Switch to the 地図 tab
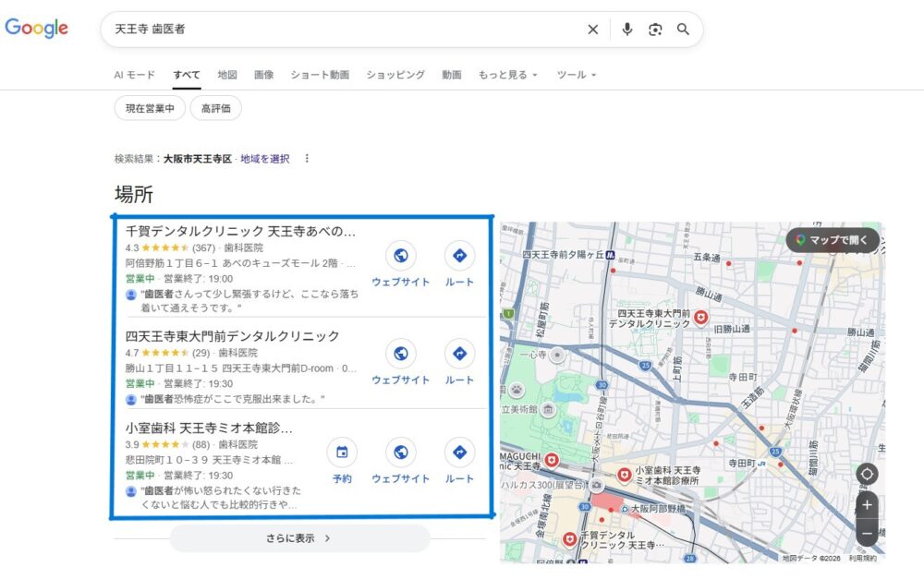 227,75
